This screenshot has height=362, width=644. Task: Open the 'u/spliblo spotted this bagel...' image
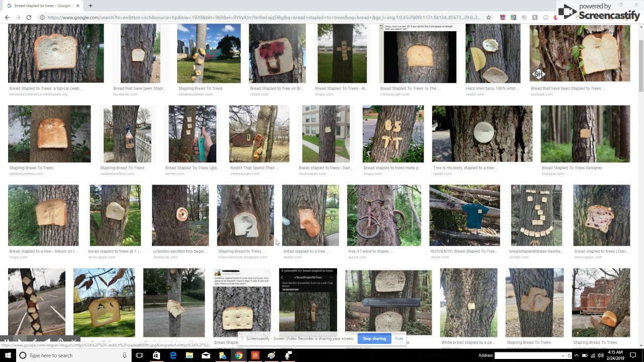pos(180,215)
